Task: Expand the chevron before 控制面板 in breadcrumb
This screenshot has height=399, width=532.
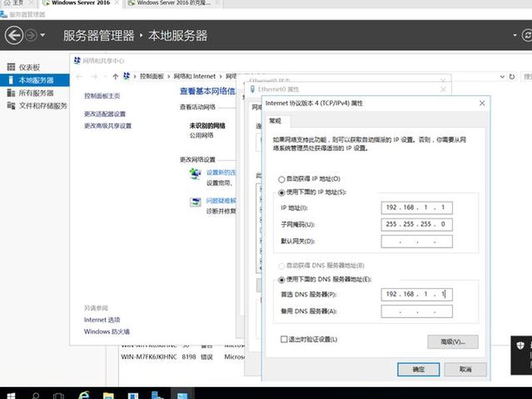Action: point(135,76)
